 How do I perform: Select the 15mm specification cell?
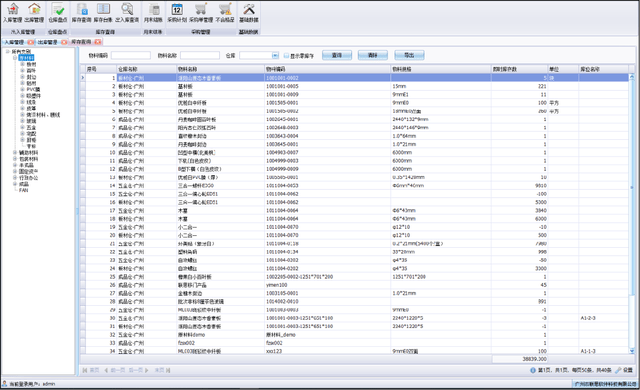(441, 86)
